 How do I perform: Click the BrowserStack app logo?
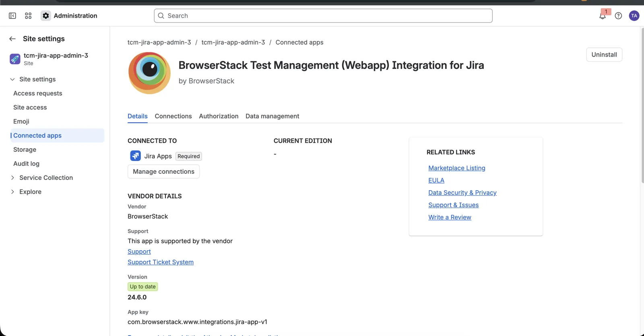149,73
